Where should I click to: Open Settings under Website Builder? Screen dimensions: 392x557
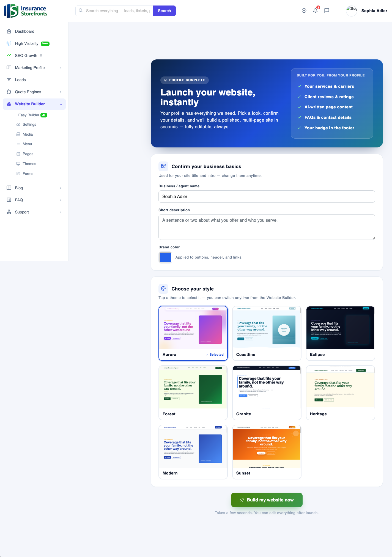tap(29, 124)
